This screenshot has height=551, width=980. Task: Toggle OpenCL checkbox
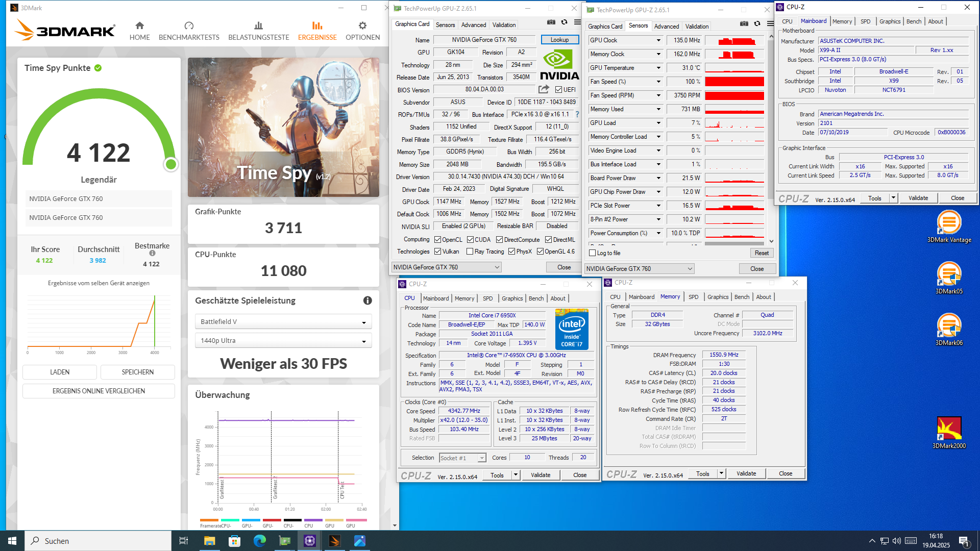tap(437, 240)
